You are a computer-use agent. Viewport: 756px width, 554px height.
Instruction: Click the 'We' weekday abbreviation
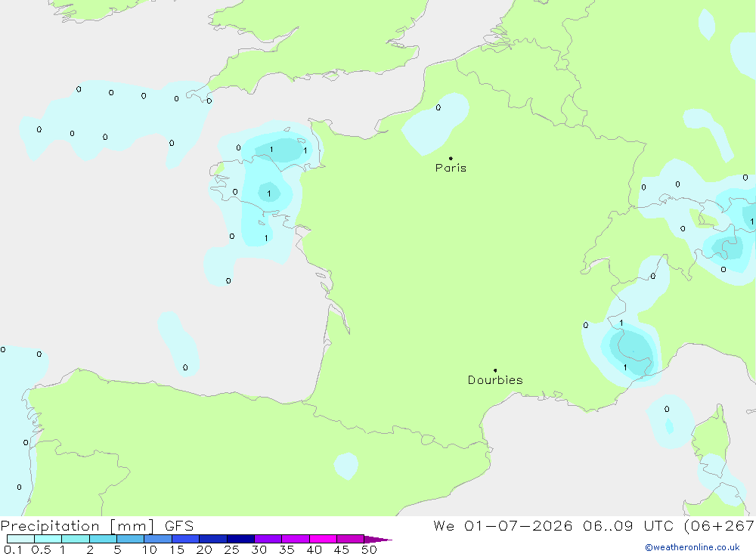[444, 526]
